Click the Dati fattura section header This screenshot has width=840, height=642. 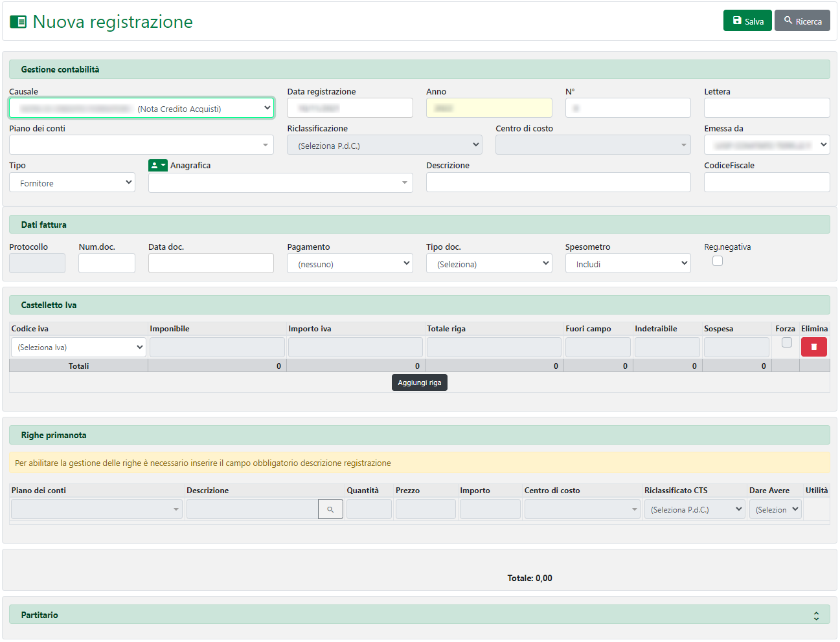419,225
